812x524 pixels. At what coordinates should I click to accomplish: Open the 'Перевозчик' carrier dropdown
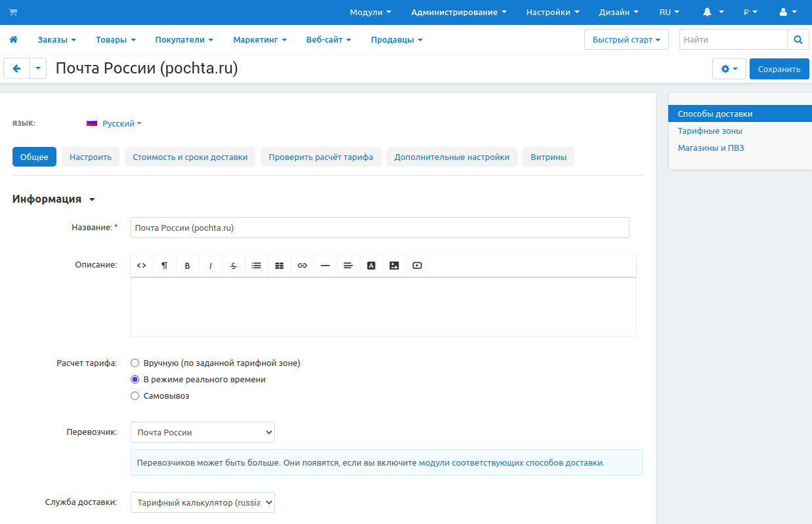click(x=202, y=433)
